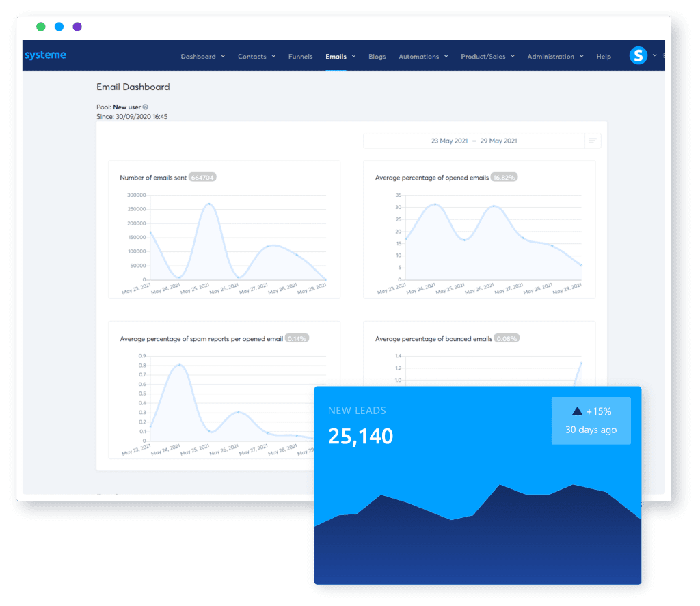Click the filter icon next to the date range
This screenshot has height=606, width=700.
click(592, 140)
